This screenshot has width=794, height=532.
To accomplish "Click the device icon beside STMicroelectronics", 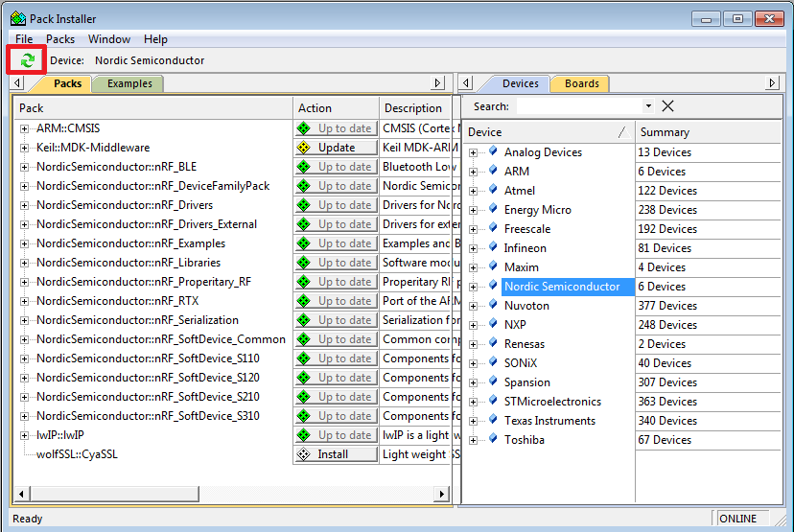I will click(493, 401).
